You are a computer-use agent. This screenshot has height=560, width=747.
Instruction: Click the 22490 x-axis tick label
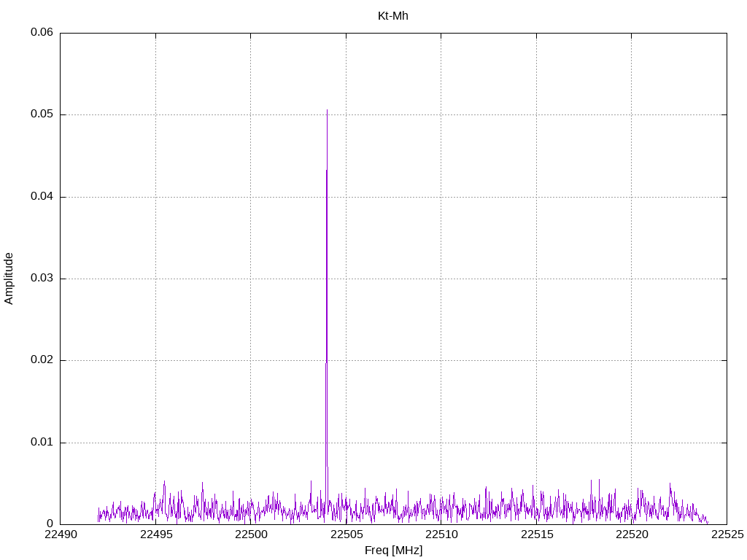[x=61, y=534]
